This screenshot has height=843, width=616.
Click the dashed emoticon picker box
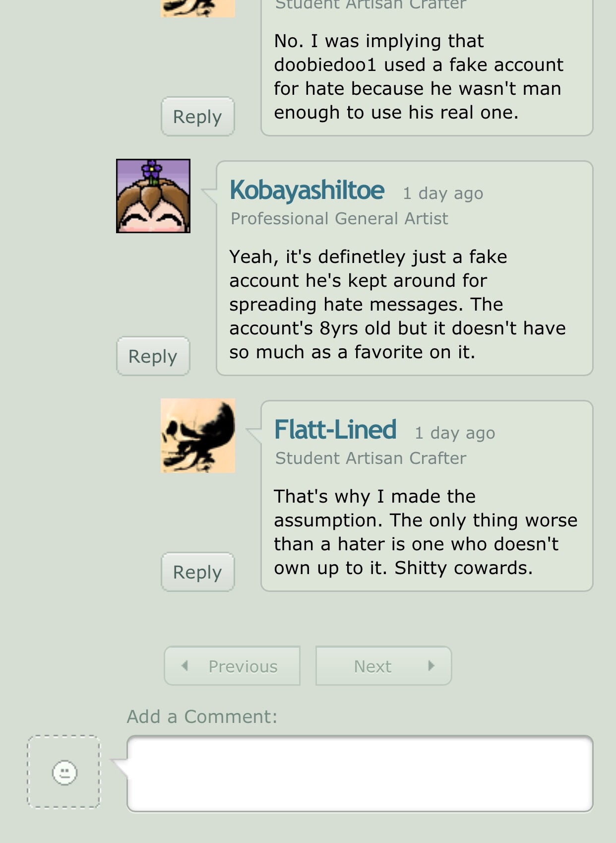(x=63, y=772)
